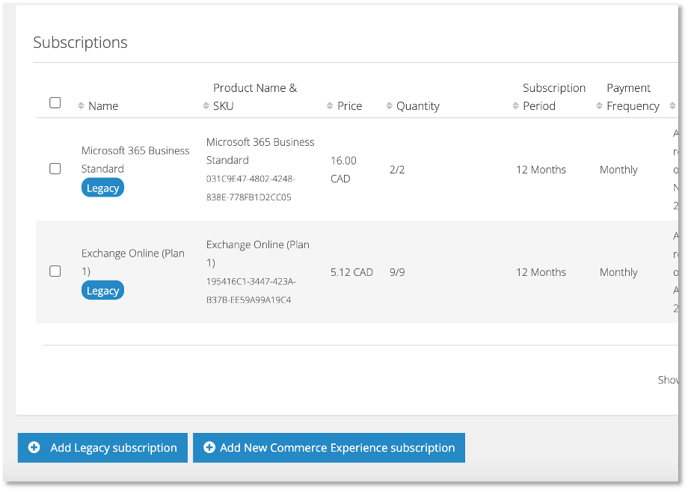Click sort arrows beside Subscription Period
The width and height of the screenshot is (688, 492).
(515, 106)
